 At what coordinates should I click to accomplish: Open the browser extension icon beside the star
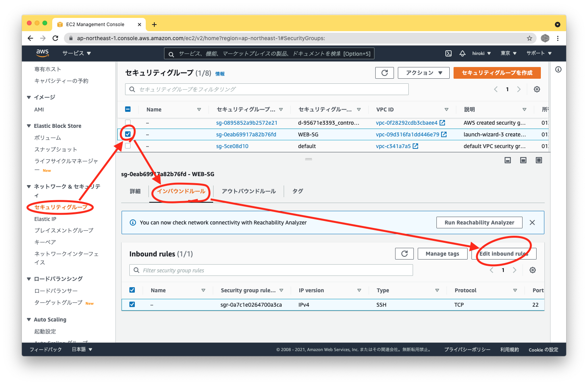tap(545, 38)
